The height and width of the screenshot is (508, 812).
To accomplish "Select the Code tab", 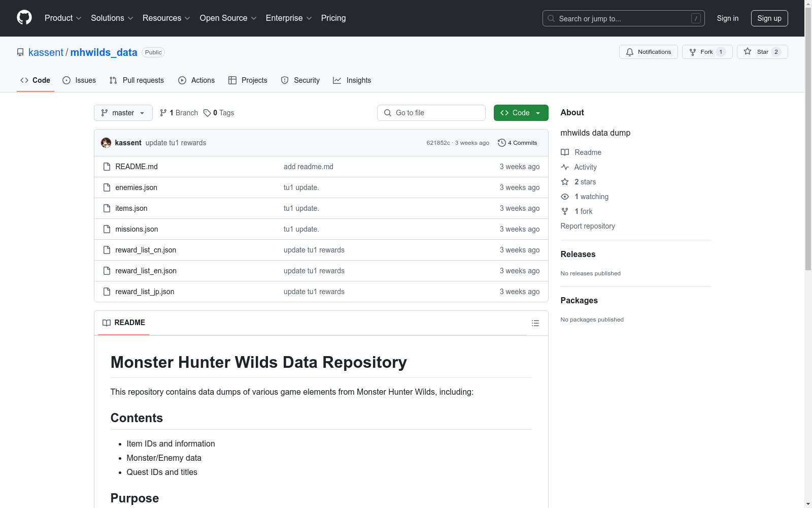I will coord(36,80).
